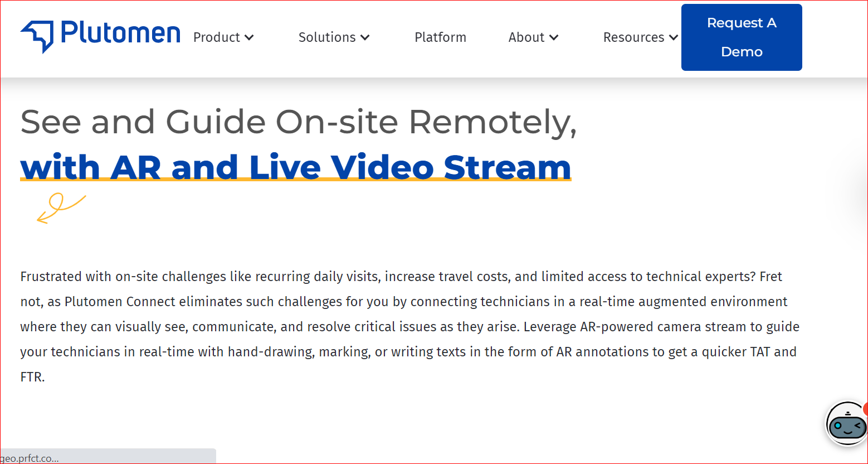Click the chevron beside Product

[250, 38]
